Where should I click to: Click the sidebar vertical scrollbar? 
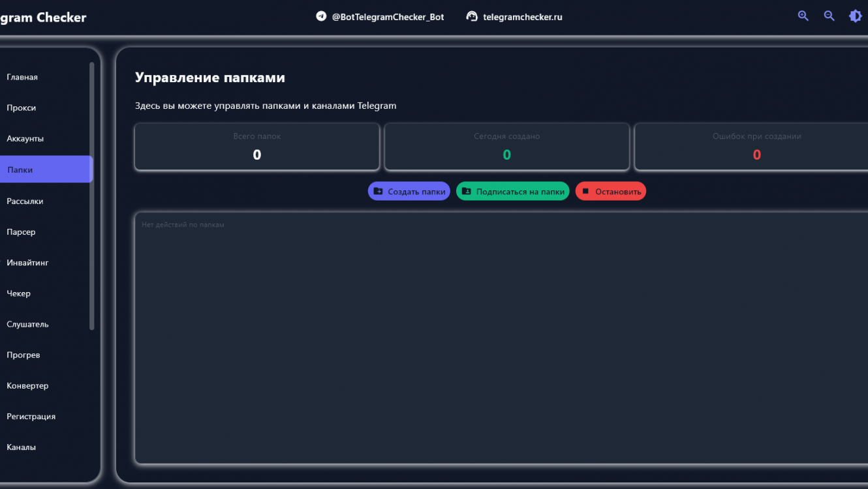[92, 196]
